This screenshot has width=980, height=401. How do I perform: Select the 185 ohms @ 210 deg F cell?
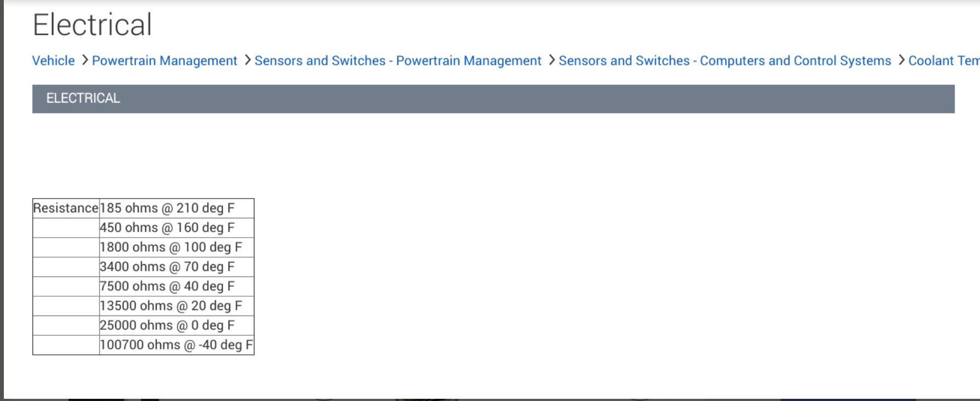point(167,208)
